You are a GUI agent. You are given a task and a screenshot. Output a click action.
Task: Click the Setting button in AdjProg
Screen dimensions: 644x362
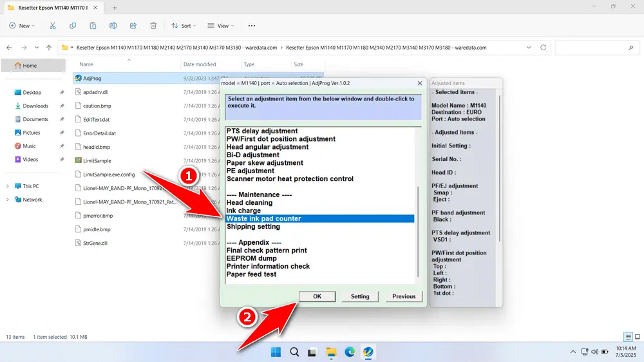[x=360, y=296]
